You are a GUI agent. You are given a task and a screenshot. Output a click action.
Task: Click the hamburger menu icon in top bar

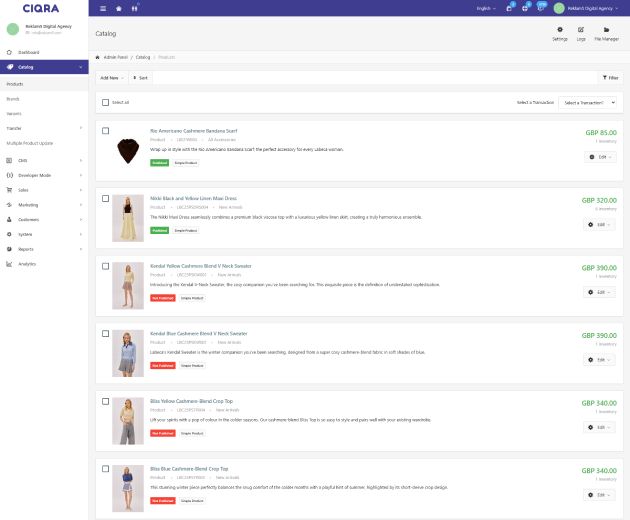click(x=103, y=7)
